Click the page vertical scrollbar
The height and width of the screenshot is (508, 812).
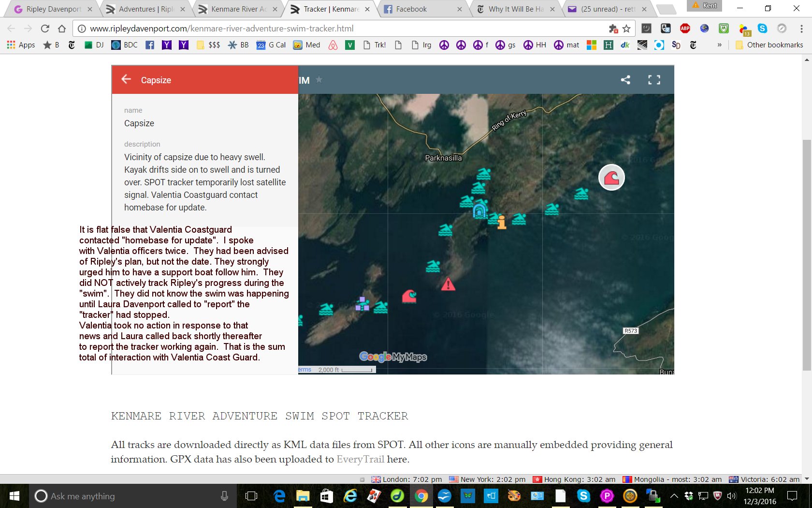click(x=807, y=255)
